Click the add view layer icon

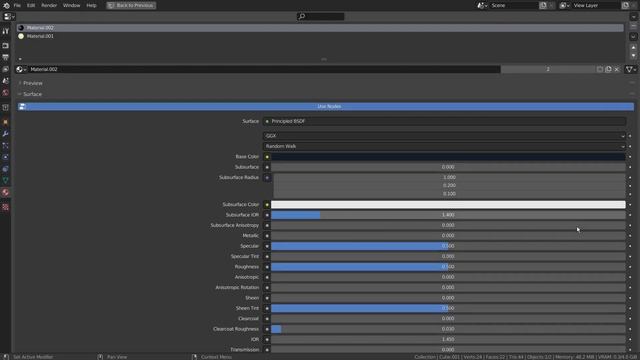625,5
